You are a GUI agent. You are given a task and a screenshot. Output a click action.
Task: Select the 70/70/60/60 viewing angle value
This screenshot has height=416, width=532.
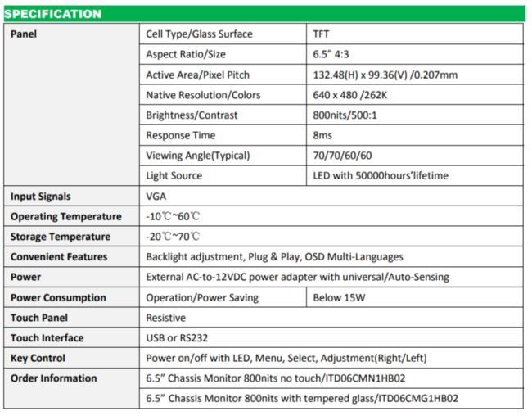click(x=341, y=156)
